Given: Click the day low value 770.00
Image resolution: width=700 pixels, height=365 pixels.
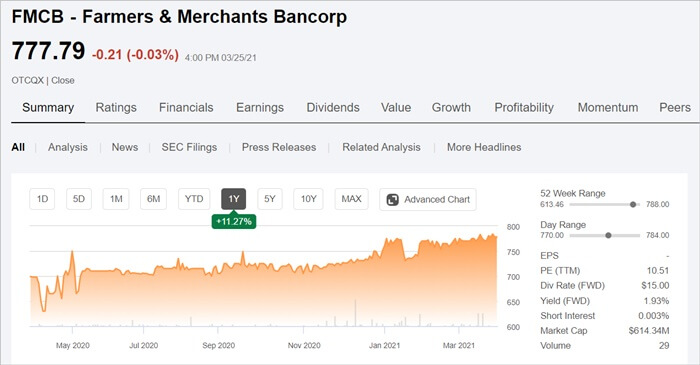Looking at the screenshot, I should (x=552, y=235).
